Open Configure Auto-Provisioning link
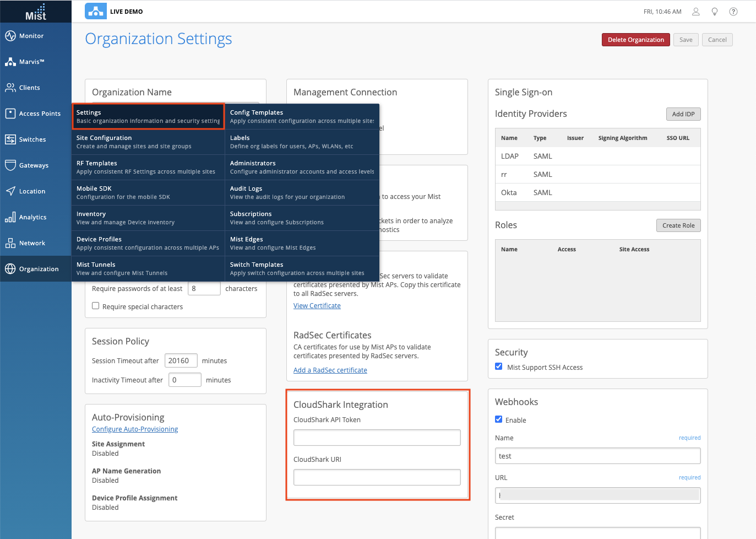 [x=135, y=429]
